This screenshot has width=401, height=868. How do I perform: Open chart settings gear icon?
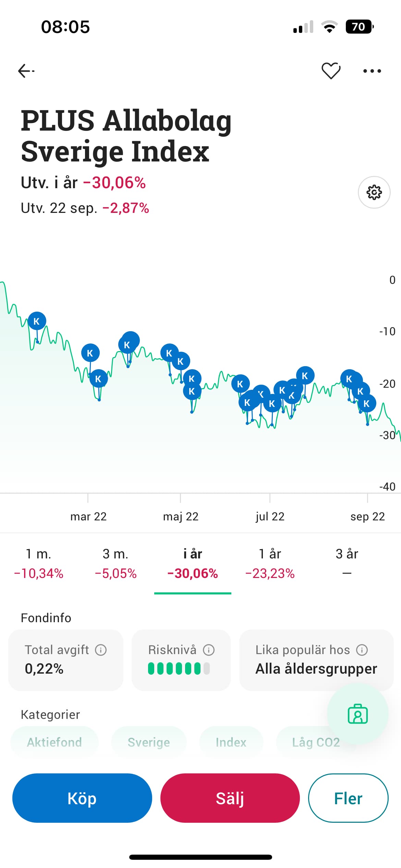tap(374, 192)
